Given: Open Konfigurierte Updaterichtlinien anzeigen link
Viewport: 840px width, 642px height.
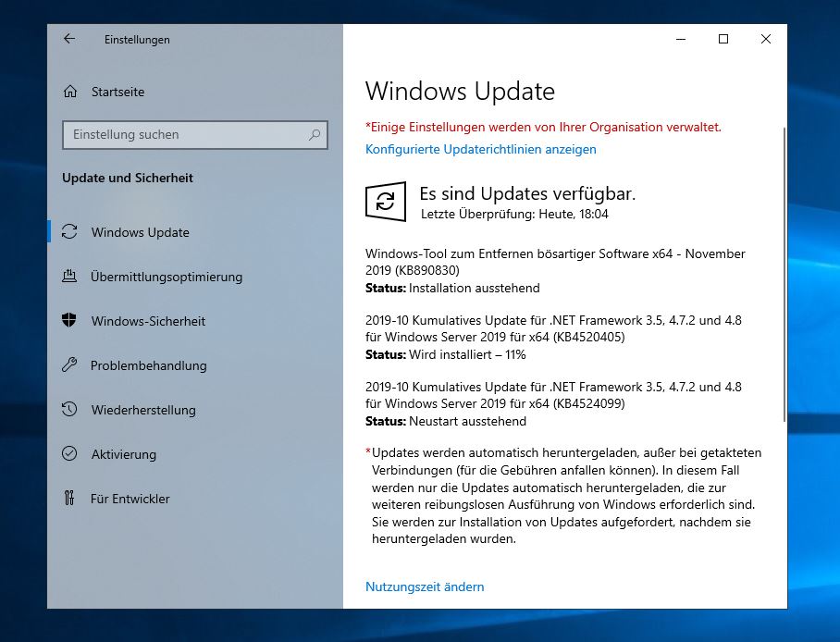Looking at the screenshot, I should (480, 149).
